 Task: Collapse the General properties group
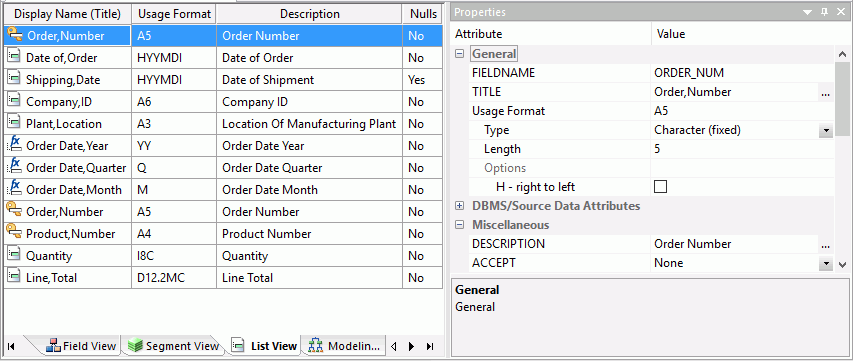tap(460, 54)
